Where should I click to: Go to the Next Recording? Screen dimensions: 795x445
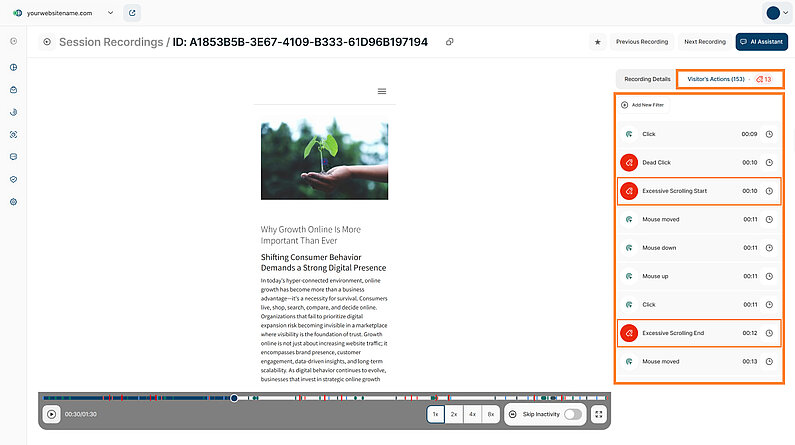click(704, 42)
